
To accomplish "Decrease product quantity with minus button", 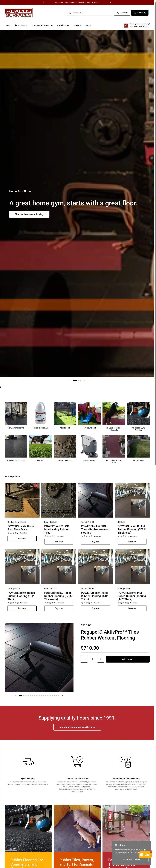I will click(x=84, y=659).
